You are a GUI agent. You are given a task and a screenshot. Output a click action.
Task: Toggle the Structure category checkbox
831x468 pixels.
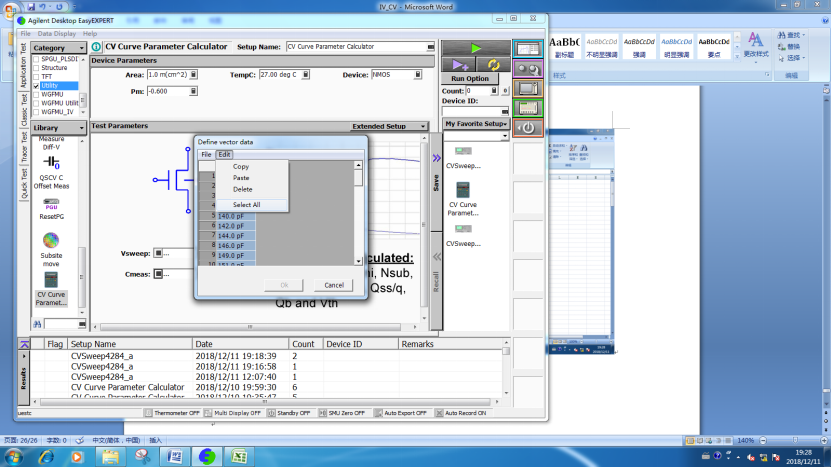pyautogui.click(x=36, y=68)
